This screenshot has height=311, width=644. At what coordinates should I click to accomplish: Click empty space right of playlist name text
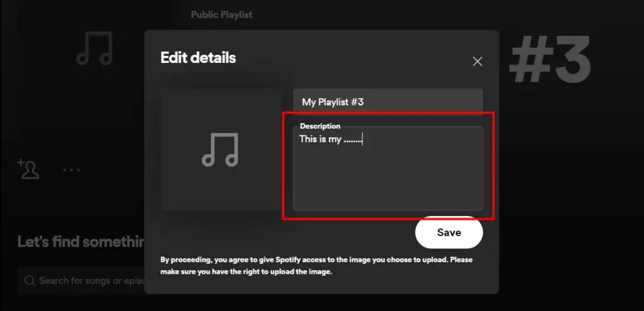[423, 102]
